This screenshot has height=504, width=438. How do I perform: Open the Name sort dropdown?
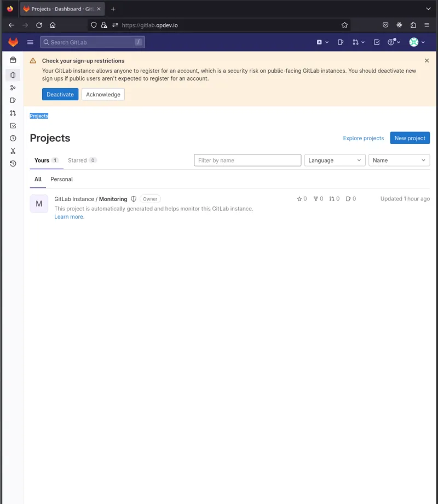click(399, 160)
